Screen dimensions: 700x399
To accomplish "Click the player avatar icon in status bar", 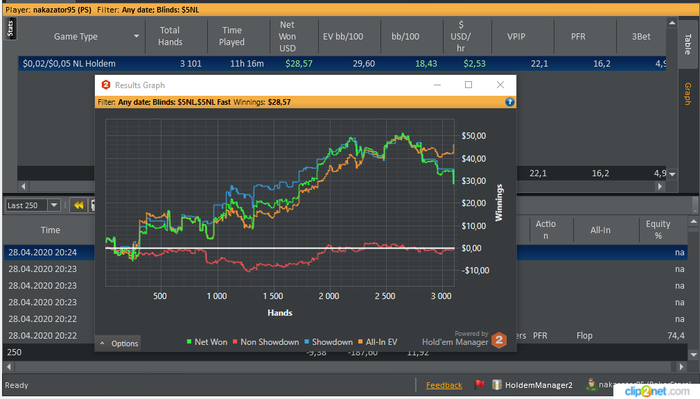I will (x=591, y=384).
